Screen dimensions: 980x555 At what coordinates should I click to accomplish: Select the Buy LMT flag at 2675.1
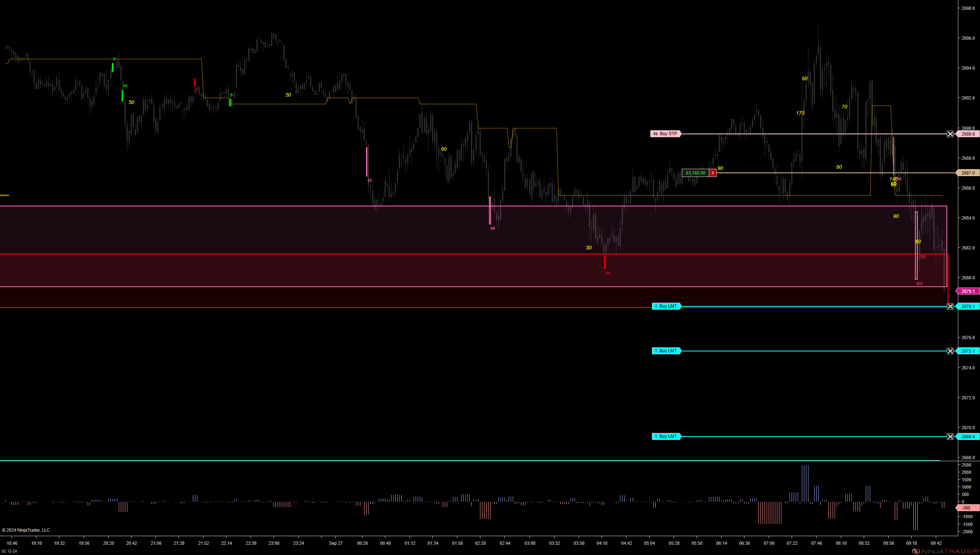point(666,351)
